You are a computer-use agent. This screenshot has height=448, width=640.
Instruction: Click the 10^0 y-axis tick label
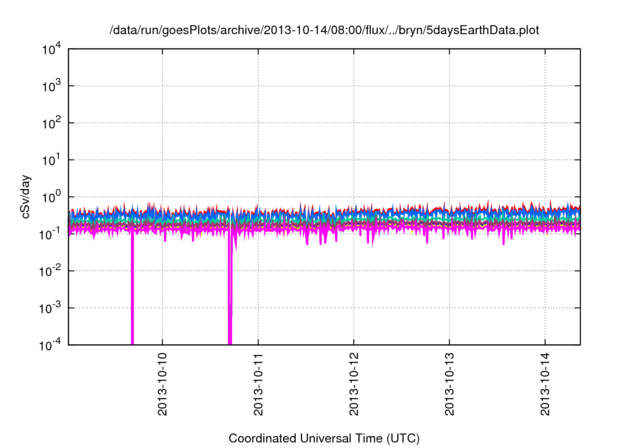click(51, 197)
